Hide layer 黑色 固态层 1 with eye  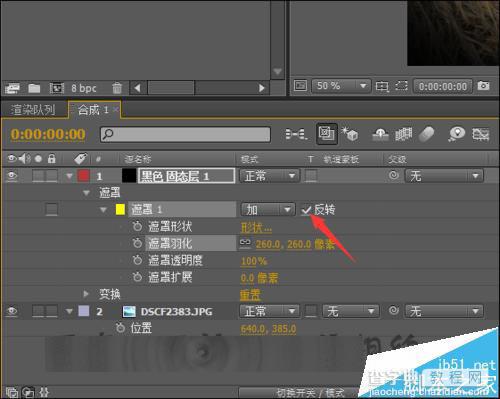coord(12,175)
